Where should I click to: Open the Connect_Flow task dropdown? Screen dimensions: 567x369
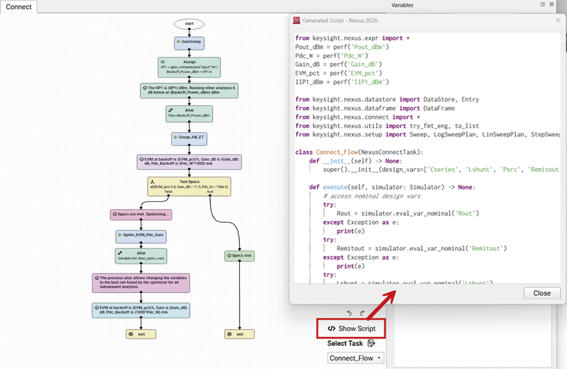coord(356,358)
